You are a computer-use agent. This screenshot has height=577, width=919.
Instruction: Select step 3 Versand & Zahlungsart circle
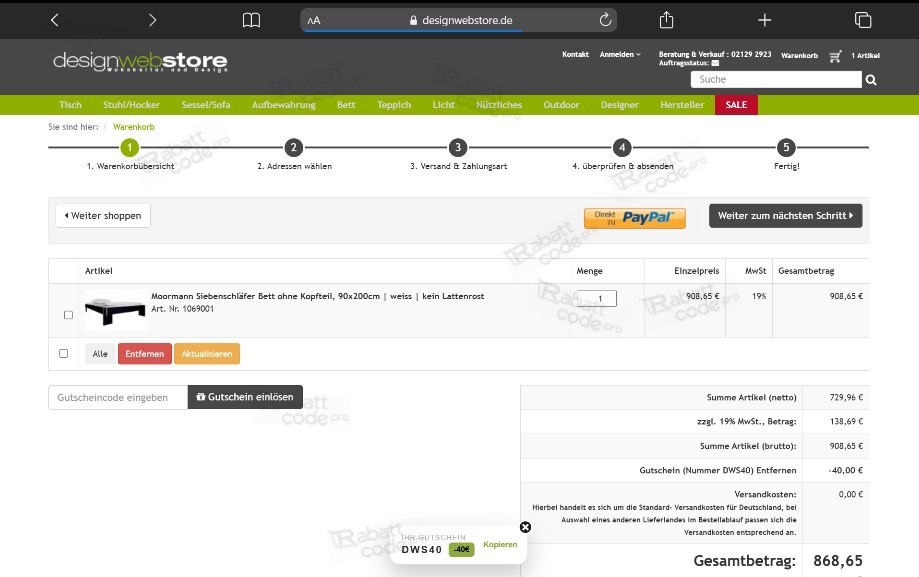458,148
